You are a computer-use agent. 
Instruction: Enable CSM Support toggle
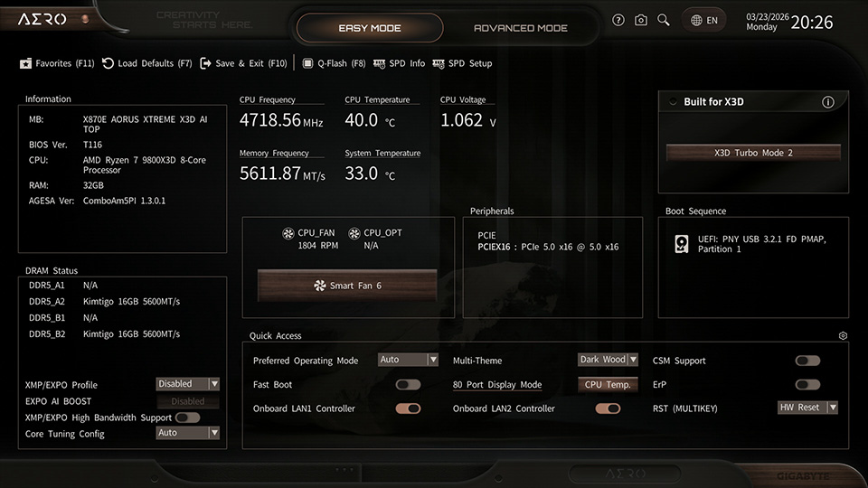pos(807,361)
